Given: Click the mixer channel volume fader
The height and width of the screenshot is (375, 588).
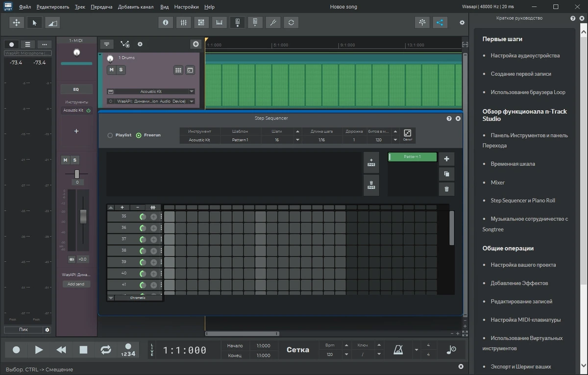Looking at the screenshot, I should click(83, 216).
